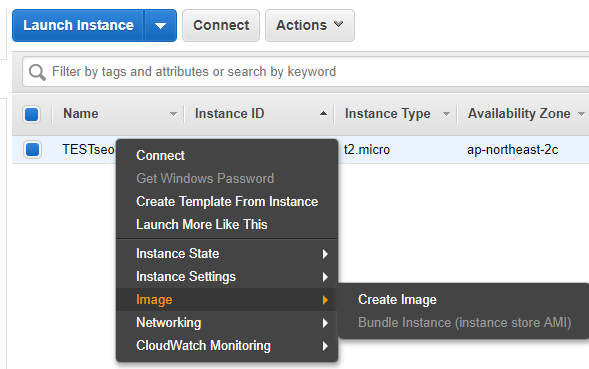Expand the Networking submenu

coord(227,323)
